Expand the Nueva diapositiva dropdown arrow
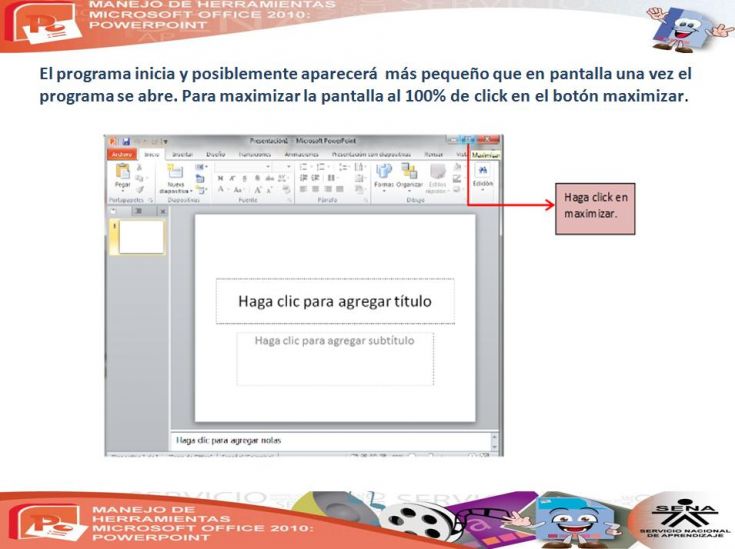The width and height of the screenshot is (735, 549). click(x=191, y=191)
